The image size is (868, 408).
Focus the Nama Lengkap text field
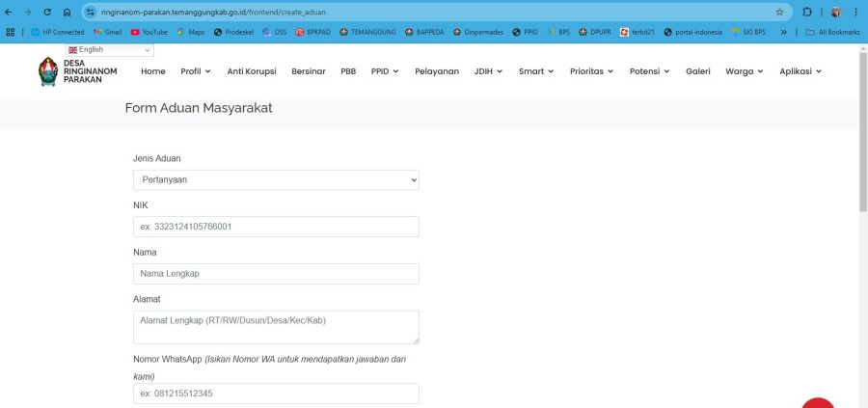coord(276,274)
